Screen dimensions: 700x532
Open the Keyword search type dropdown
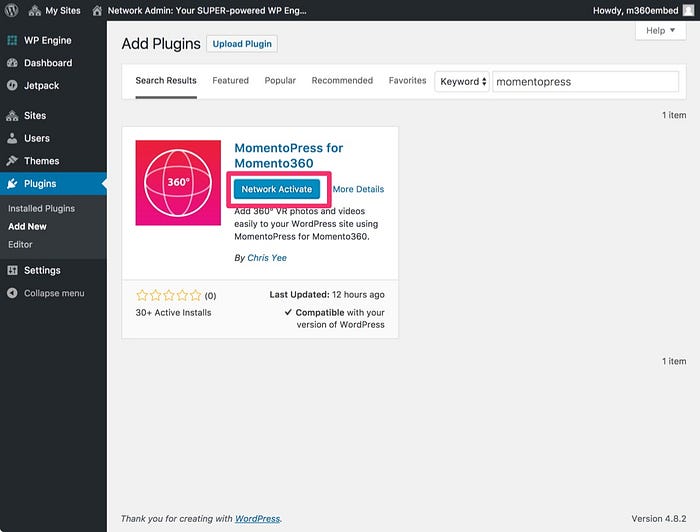(462, 82)
